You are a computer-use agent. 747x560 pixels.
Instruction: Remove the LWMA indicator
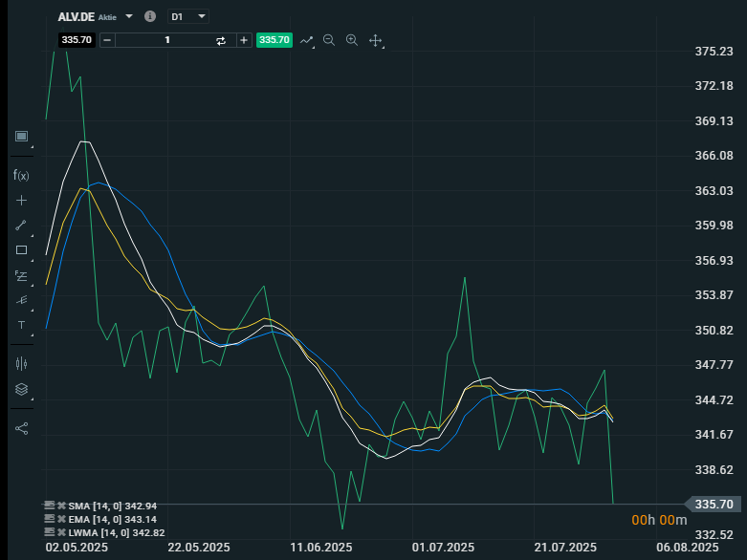[x=61, y=532]
